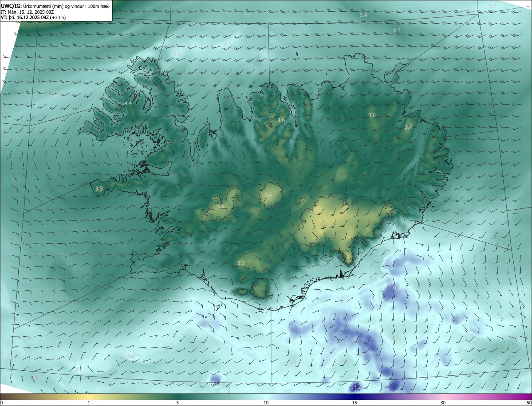Click the 2.8 value label on the map
Screen dimensions: 532x406
(221, 207)
